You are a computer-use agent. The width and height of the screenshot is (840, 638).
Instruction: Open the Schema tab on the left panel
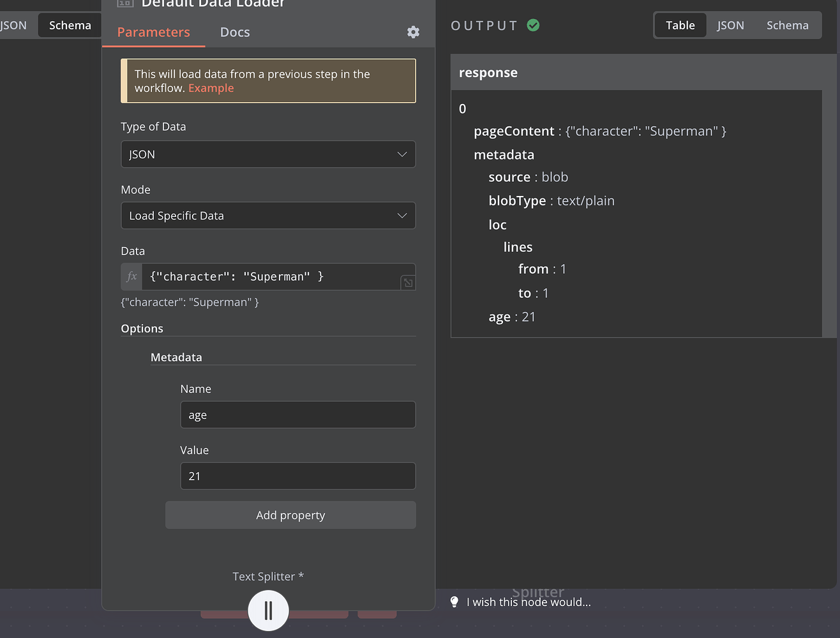(69, 25)
